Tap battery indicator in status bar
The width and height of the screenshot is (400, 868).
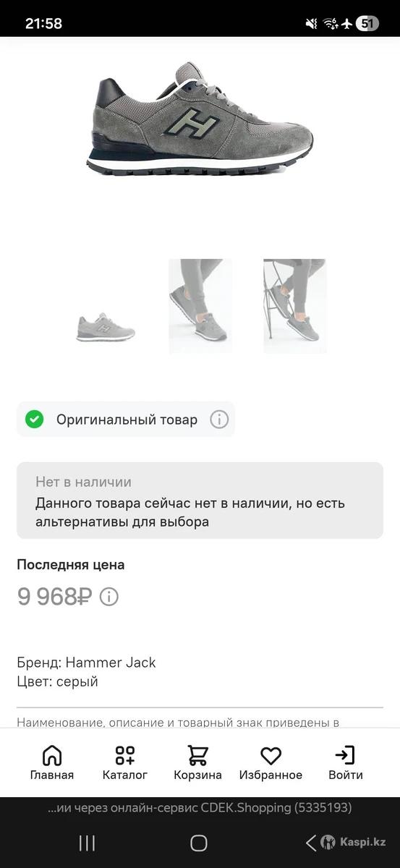pos(367,23)
